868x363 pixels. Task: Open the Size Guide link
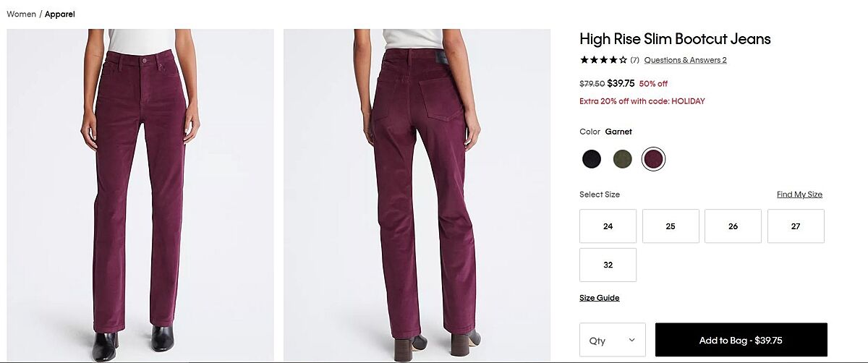pyautogui.click(x=599, y=298)
